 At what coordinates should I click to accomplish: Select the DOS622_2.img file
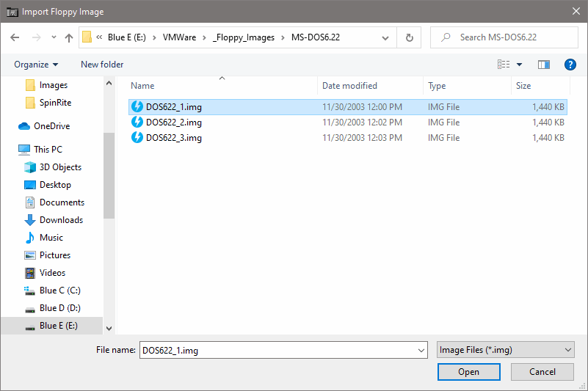(x=348, y=123)
